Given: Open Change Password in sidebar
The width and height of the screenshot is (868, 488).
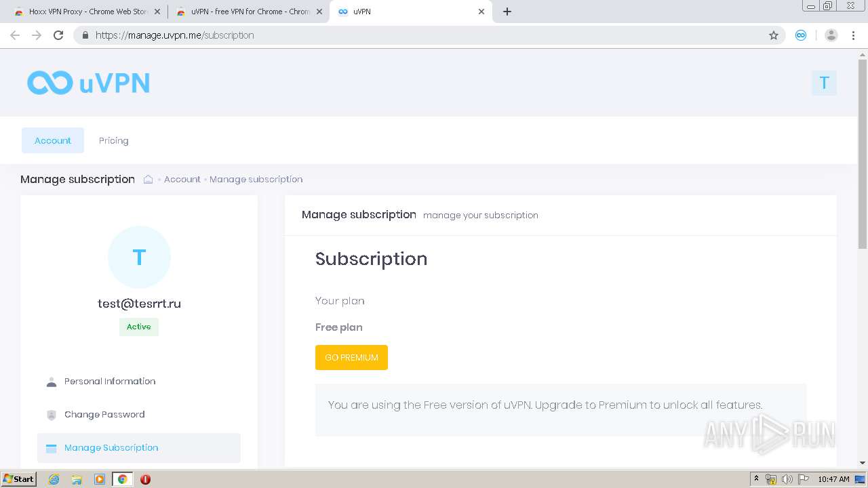Looking at the screenshot, I should pos(139,415).
